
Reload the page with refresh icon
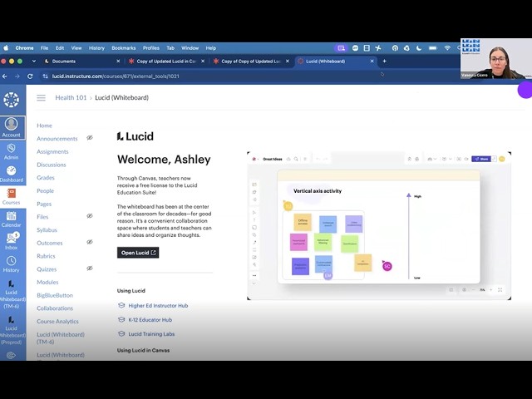pyautogui.click(x=30, y=76)
